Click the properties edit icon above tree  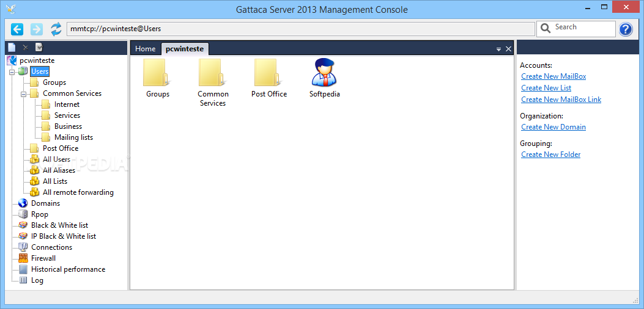[x=39, y=48]
